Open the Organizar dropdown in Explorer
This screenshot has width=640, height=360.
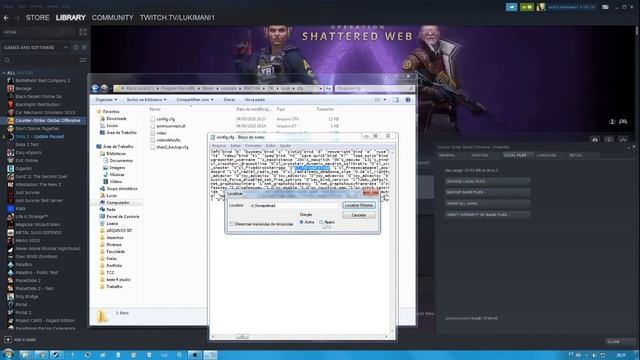(106, 100)
